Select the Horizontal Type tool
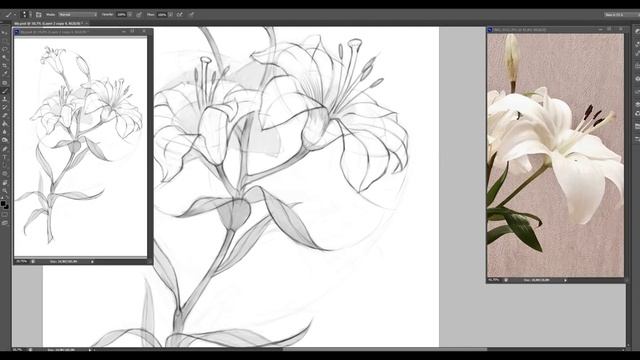640x360 pixels. pos(4,157)
